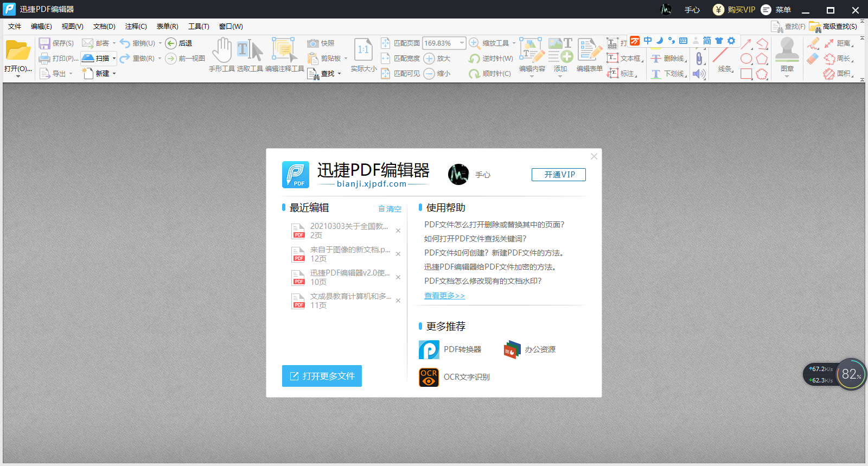Choose the oval shape tool
Viewport: 868px width, 466px height.
pyautogui.click(x=746, y=59)
